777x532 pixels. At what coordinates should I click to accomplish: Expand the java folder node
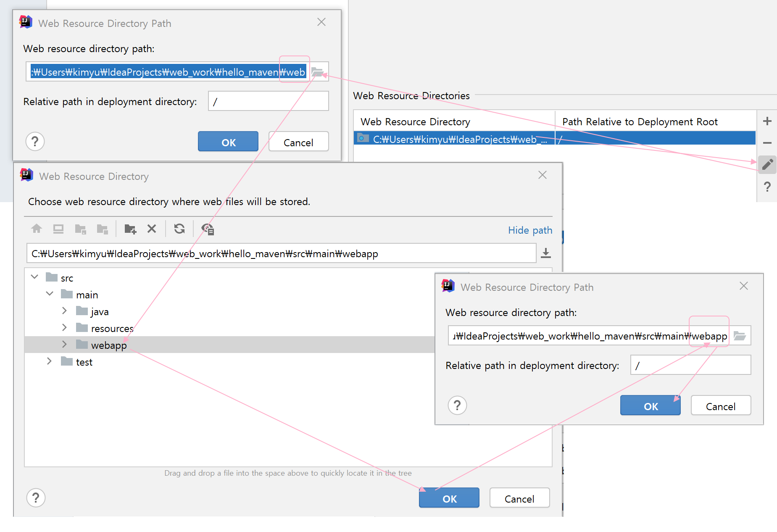click(64, 311)
